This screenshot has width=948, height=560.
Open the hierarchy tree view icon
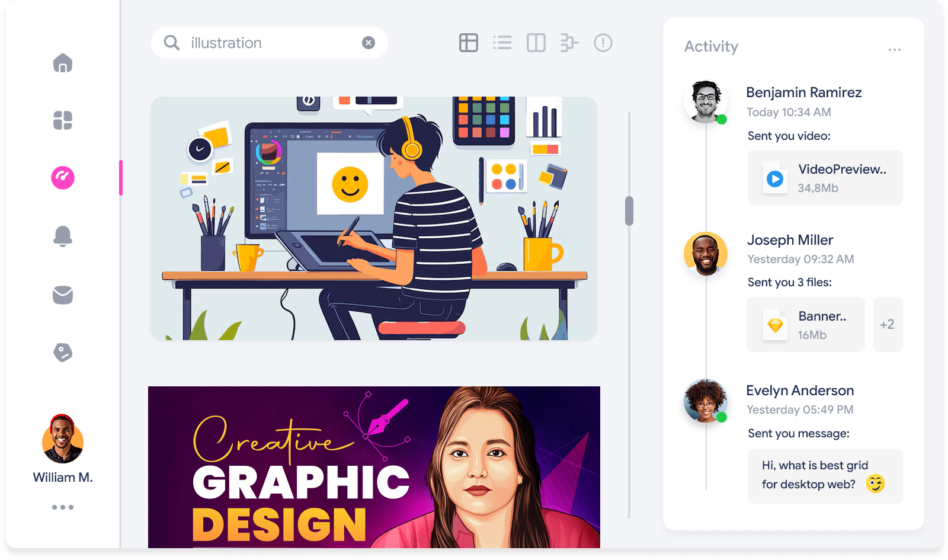click(569, 43)
